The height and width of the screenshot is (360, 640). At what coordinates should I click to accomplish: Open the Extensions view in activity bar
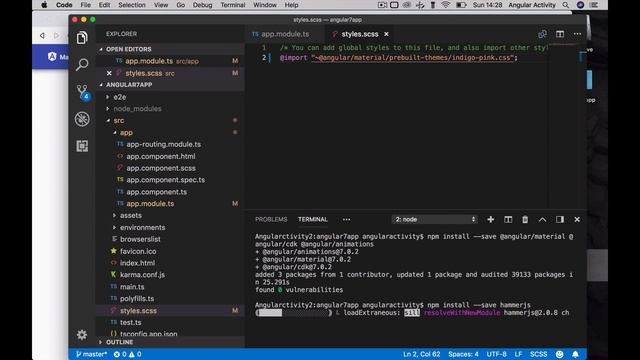click(82, 146)
